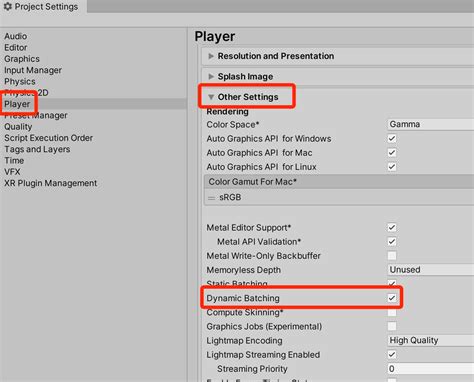Screen dimensions: 474x382
Task: Toggle the Dynamic Batching checkbox
Action: coord(392,298)
